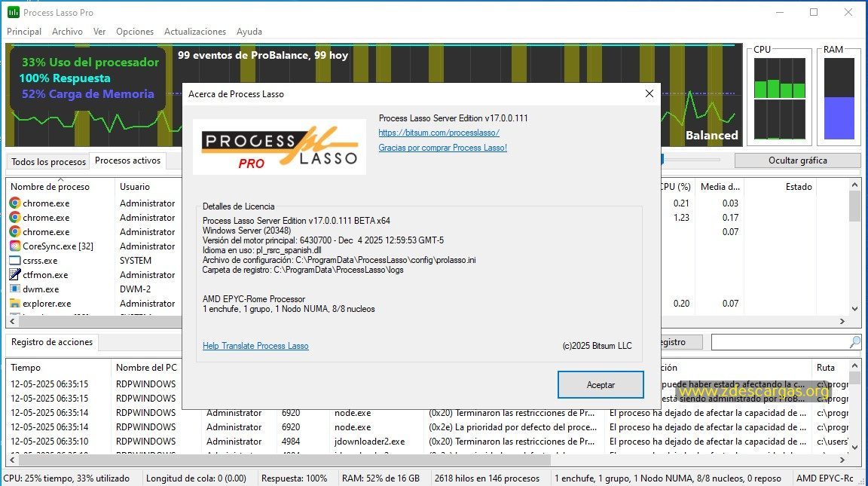Click the ctfmon.exe process icon
The image size is (868, 486).
point(15,274)
